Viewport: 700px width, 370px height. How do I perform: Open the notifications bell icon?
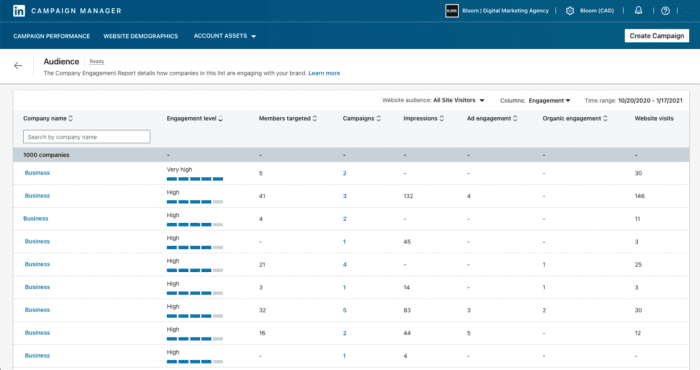pyautogui.click(x=638, y=11)
